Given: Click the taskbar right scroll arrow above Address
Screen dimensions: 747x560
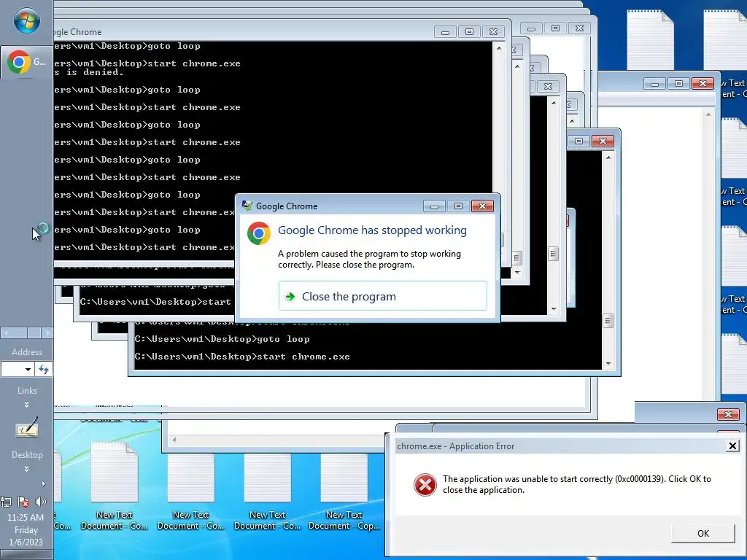Looking at the screenshot, I should 47,332.
